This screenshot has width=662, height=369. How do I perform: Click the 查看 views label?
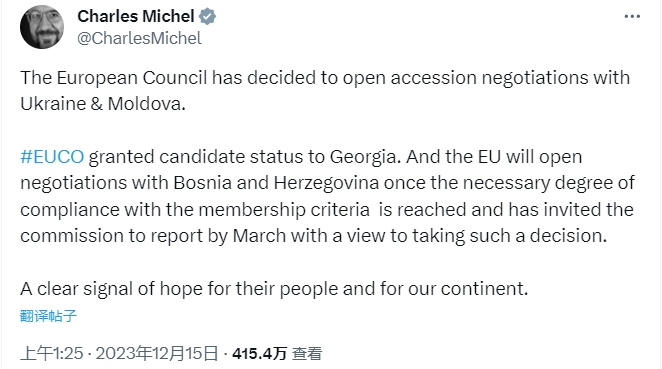[x=307, y=353]
